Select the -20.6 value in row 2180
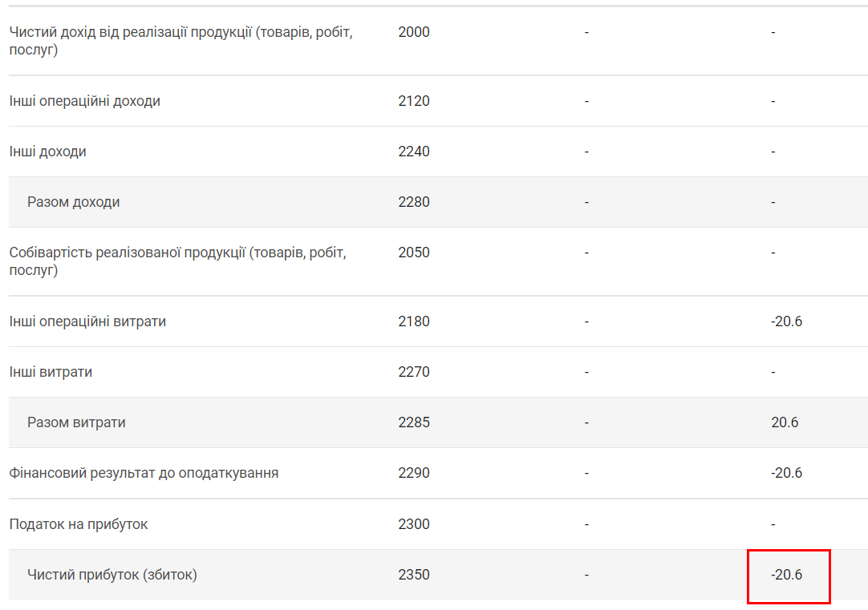868x610 pixels. pyautogui.click(x=786, y=321)
